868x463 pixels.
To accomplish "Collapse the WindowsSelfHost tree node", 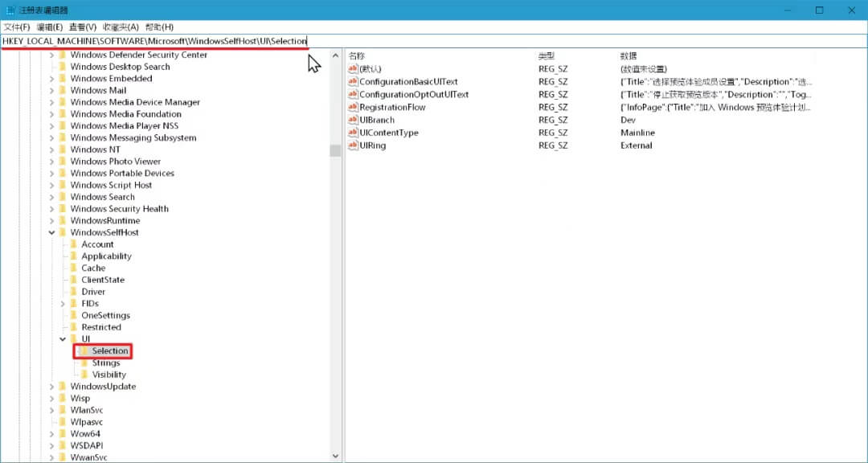I will point(51,231).
